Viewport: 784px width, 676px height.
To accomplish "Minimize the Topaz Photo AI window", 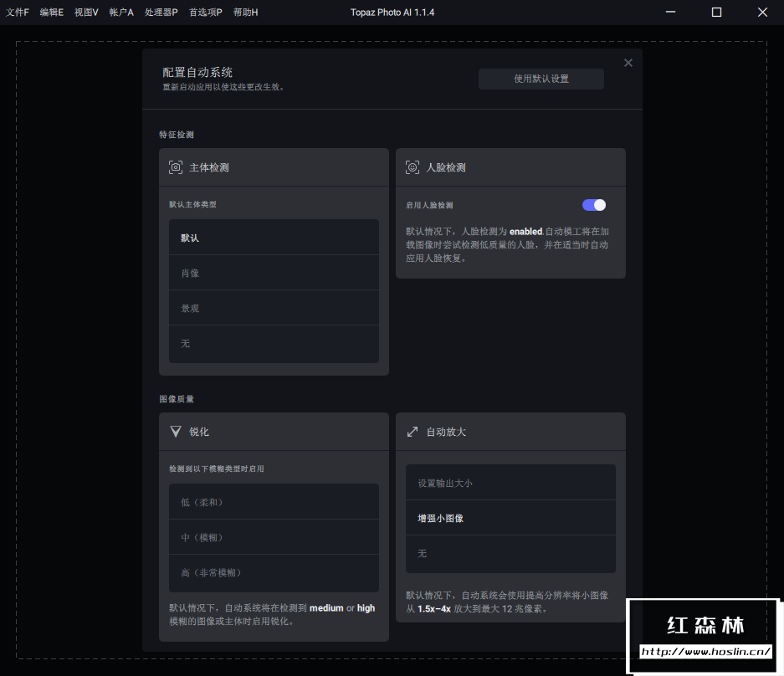I will click(670, 12).
